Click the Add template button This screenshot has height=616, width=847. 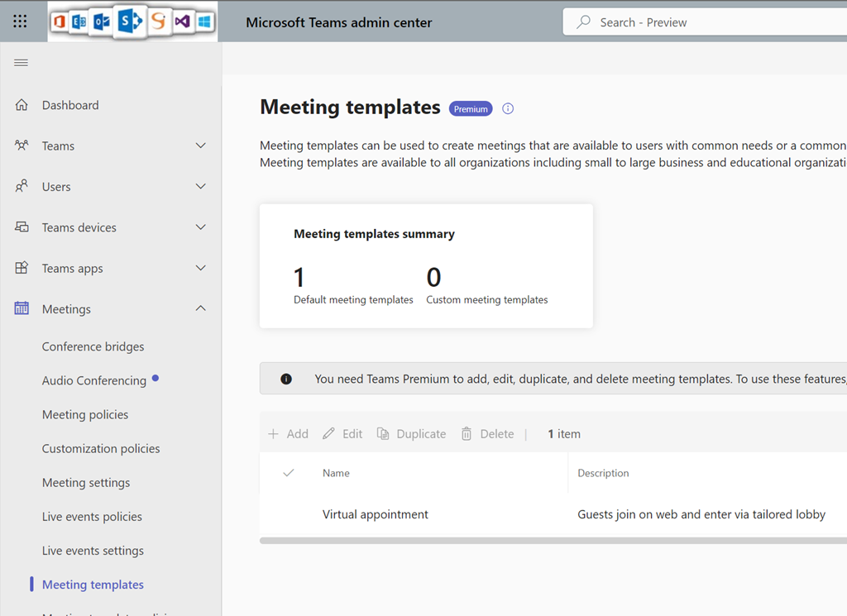click(x=288, y=434)
